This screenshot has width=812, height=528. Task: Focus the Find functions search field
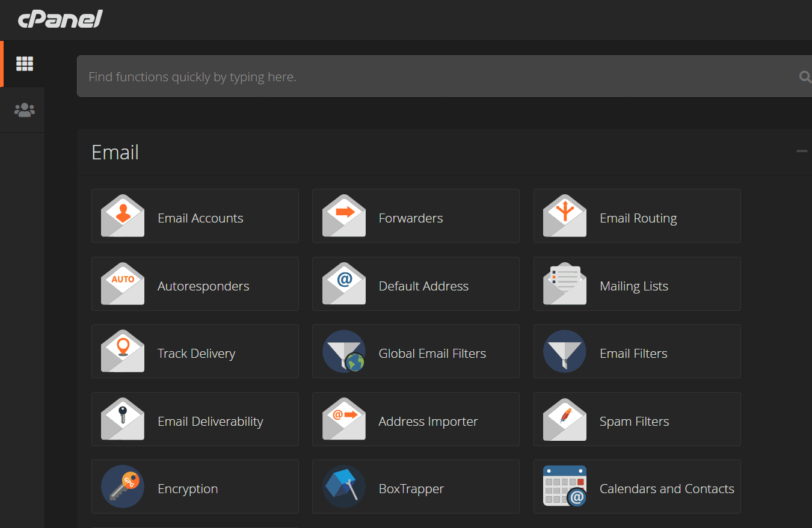click(444, 76)
